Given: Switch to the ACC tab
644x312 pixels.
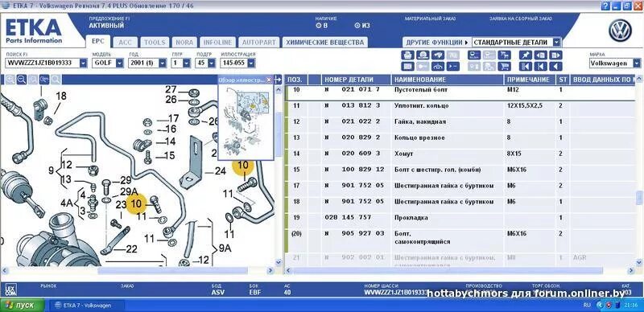Looking at the screenshot, I should point(126,43).
